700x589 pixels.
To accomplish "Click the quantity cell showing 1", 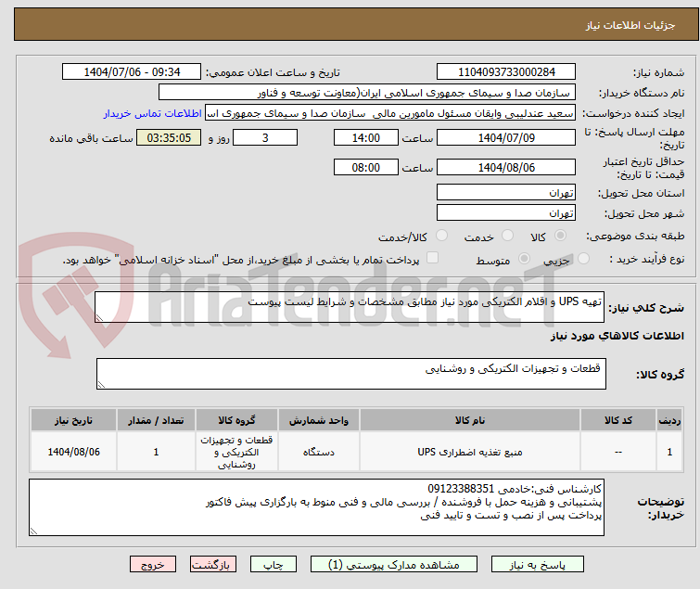I will pyautogui.click(x=156, y=452).
